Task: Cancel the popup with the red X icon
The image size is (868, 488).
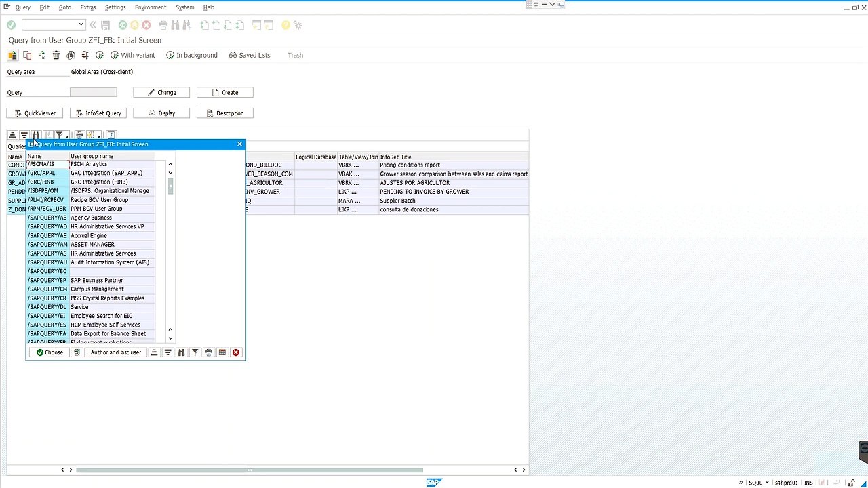Action: click(236, 352)
